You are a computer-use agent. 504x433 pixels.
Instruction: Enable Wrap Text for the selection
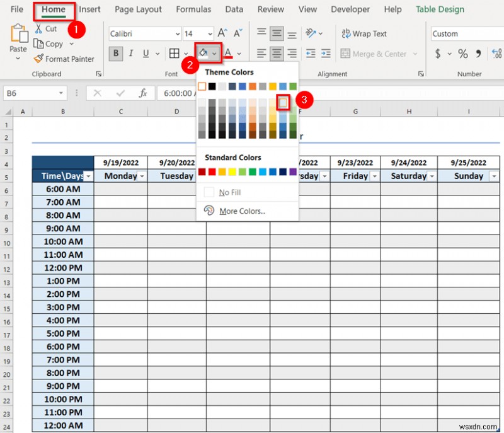coord(364,33)
